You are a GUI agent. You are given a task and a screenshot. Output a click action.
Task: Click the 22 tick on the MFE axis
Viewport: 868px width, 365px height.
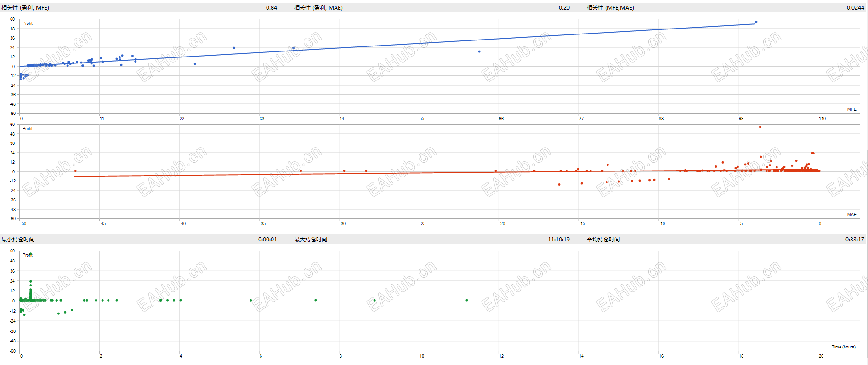point(182,119)
